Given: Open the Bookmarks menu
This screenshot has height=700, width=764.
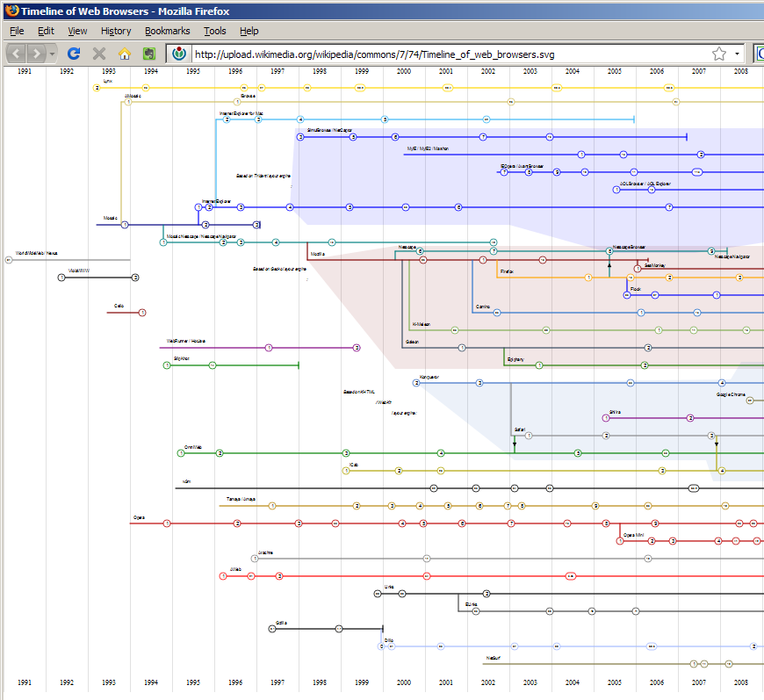Looking at the screenshot, I should coord(167,31).
